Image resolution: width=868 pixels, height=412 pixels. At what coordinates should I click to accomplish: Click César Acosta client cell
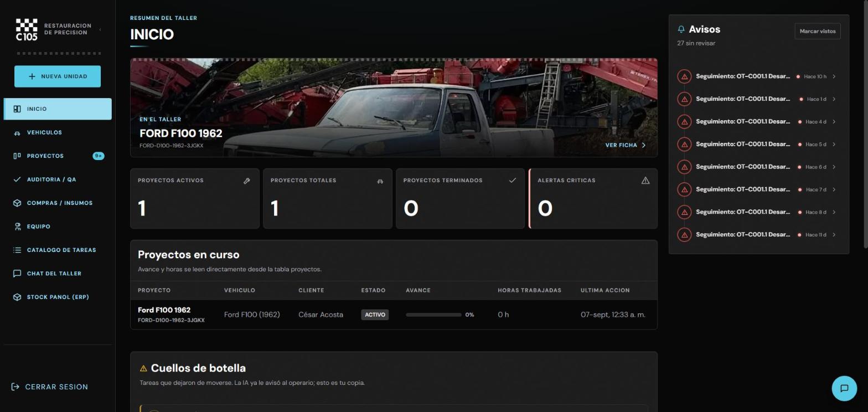click(321, 315)
